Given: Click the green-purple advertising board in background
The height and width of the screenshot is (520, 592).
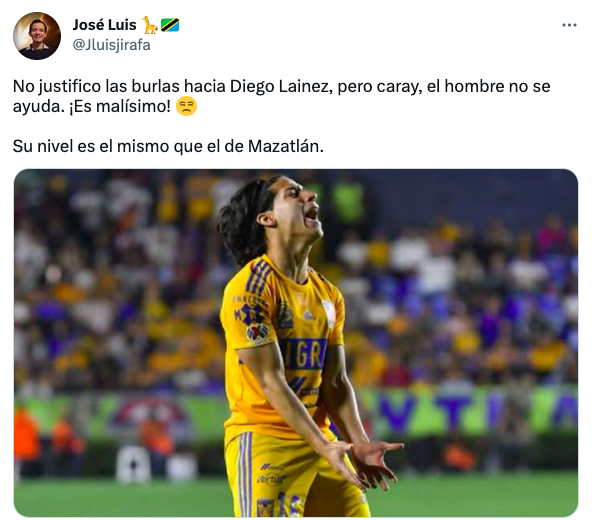Looking at the screenshot, I should coord(467,413).
